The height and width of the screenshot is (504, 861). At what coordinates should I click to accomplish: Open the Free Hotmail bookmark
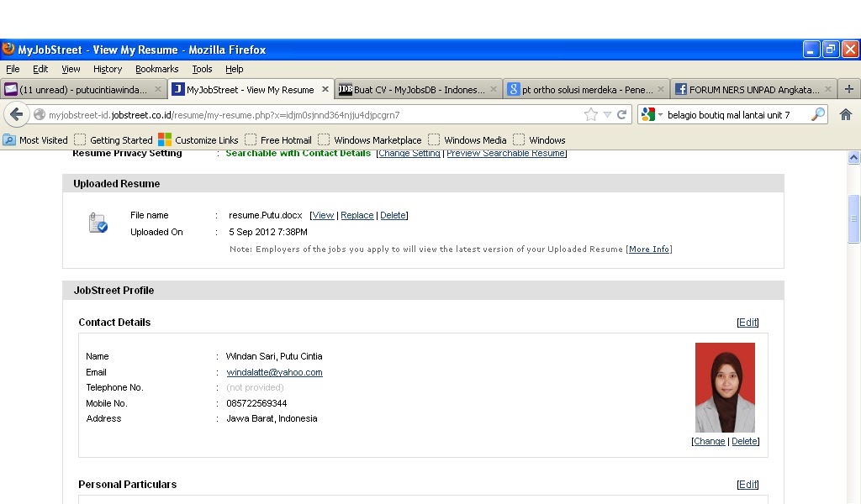278,139
